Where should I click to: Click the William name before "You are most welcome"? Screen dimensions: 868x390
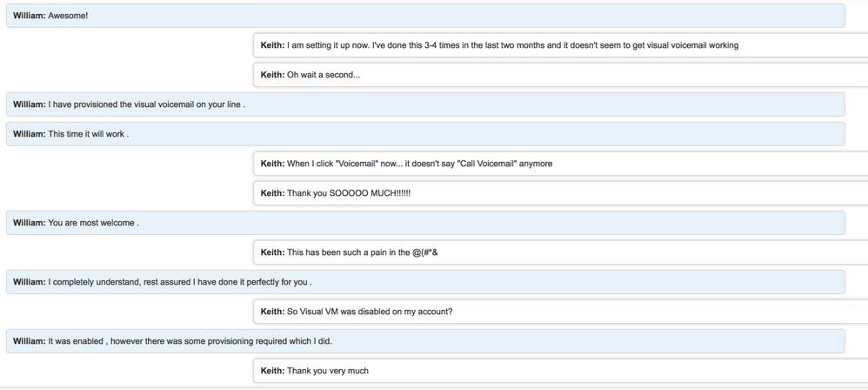[x=29, y=223]
